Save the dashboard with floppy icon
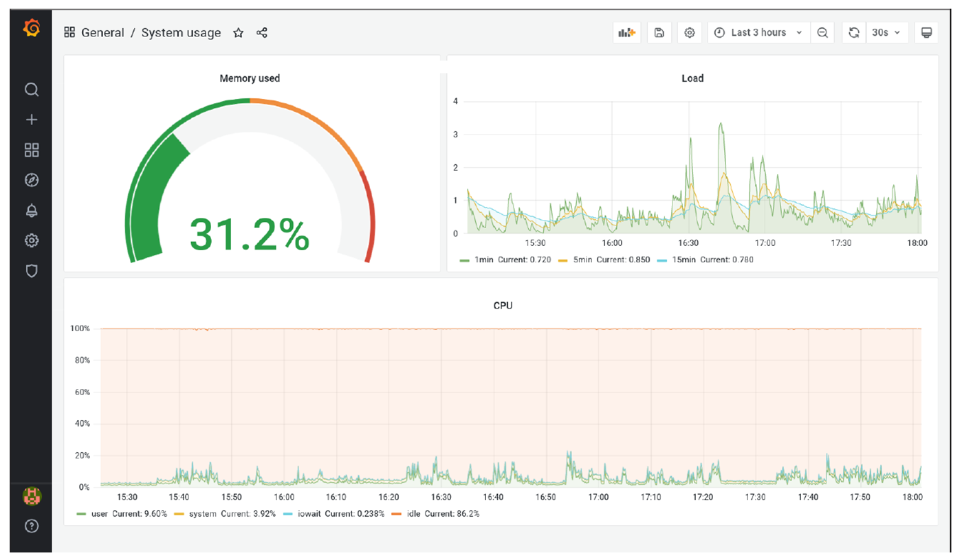This screenshot has height=560, width=962. pyautogui.click(x=659, y=32)
